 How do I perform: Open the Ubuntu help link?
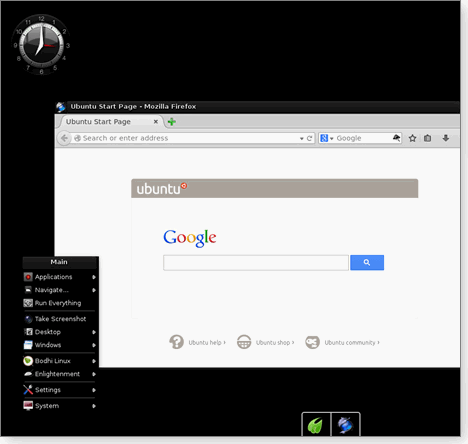click(207, 343)
